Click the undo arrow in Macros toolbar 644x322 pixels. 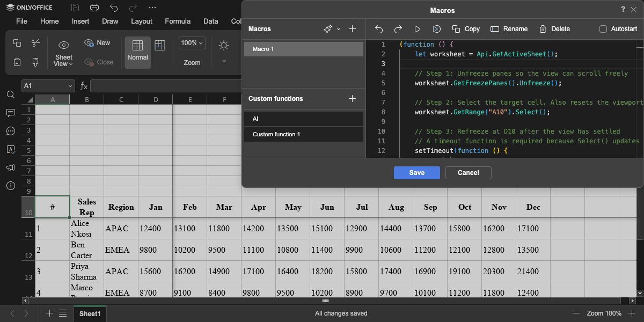379,29
